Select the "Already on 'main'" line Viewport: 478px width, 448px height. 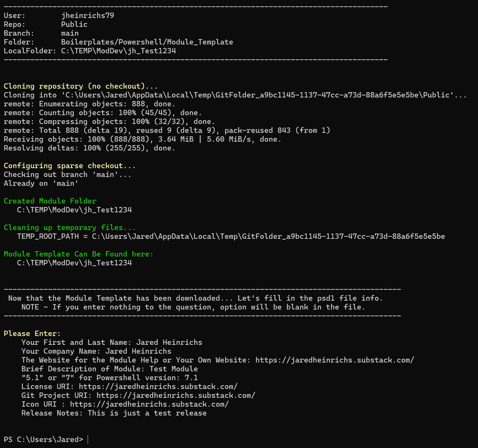[41, 183]
